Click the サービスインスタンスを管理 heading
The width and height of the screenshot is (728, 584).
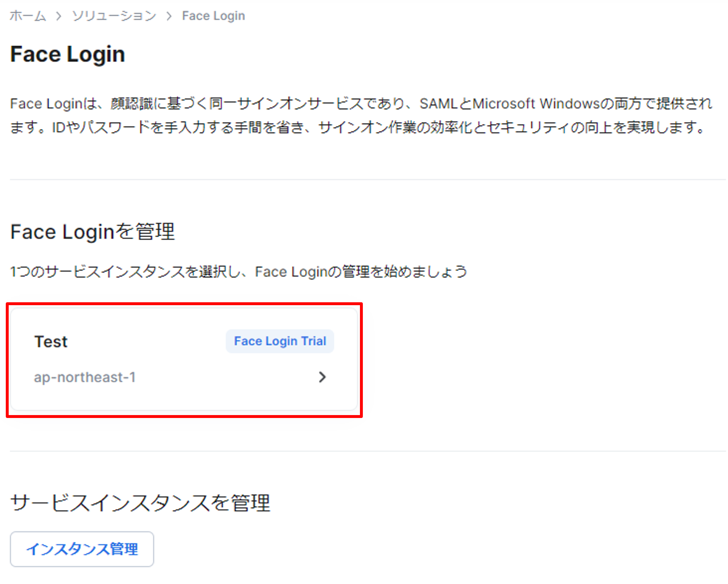[140, 503]
